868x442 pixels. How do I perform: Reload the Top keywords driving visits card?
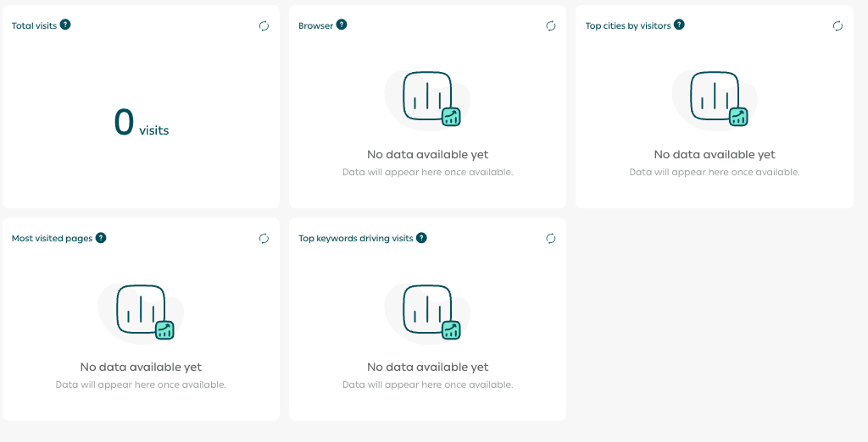(x=551, y=239)
